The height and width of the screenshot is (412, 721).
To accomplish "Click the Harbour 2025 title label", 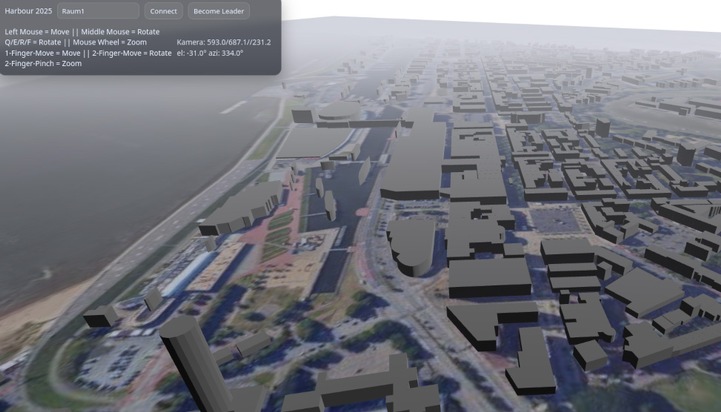I will [x=26, y=11].
